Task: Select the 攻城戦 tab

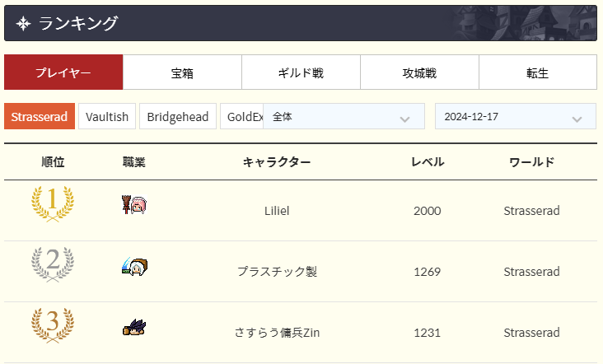Action: [419, 72]
